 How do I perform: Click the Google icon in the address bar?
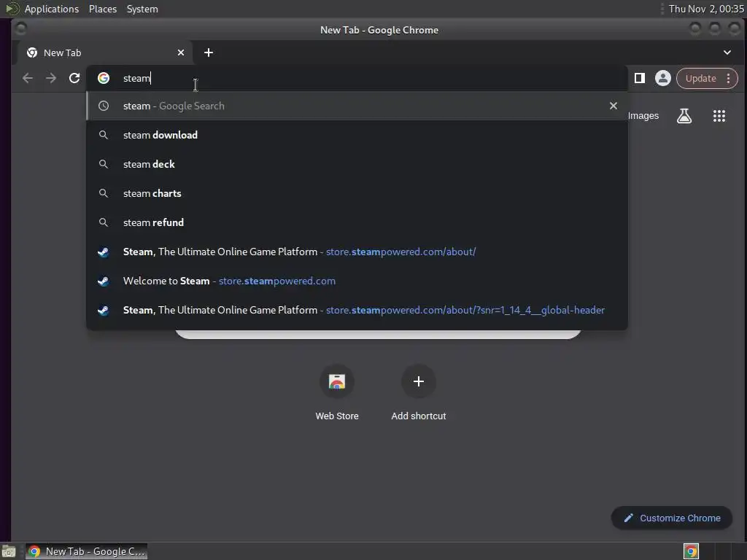pos(104,78)
